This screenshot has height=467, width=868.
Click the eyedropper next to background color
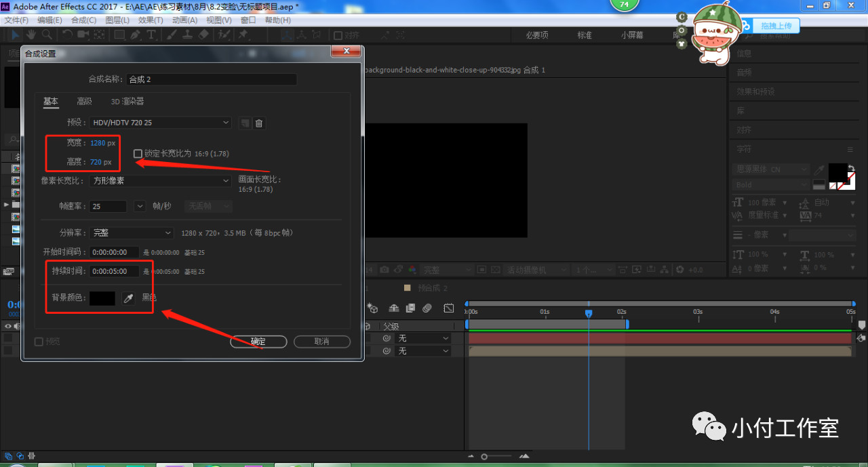tap(128, 298)
